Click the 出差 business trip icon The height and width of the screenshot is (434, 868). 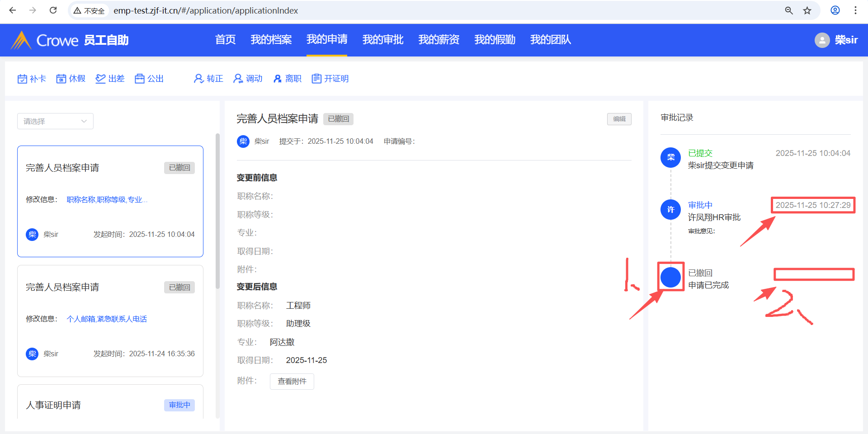coord(100,79)
